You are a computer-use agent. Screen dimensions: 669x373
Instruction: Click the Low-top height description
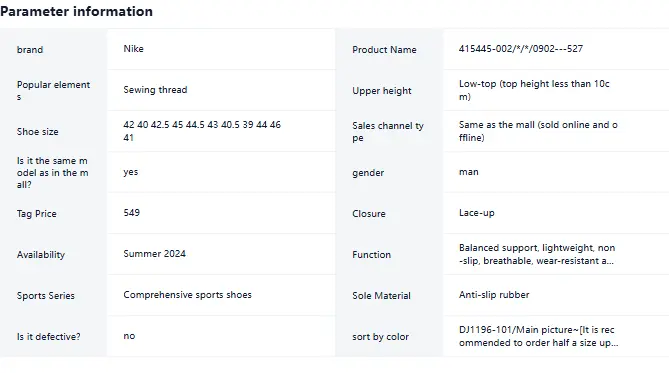pos(534,90)
